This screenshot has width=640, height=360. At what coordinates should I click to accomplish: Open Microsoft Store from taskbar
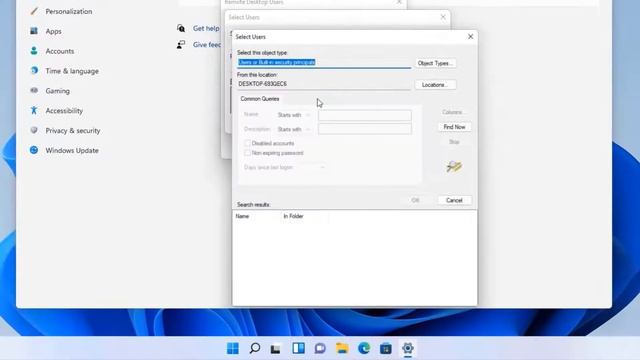pos(386,348)
